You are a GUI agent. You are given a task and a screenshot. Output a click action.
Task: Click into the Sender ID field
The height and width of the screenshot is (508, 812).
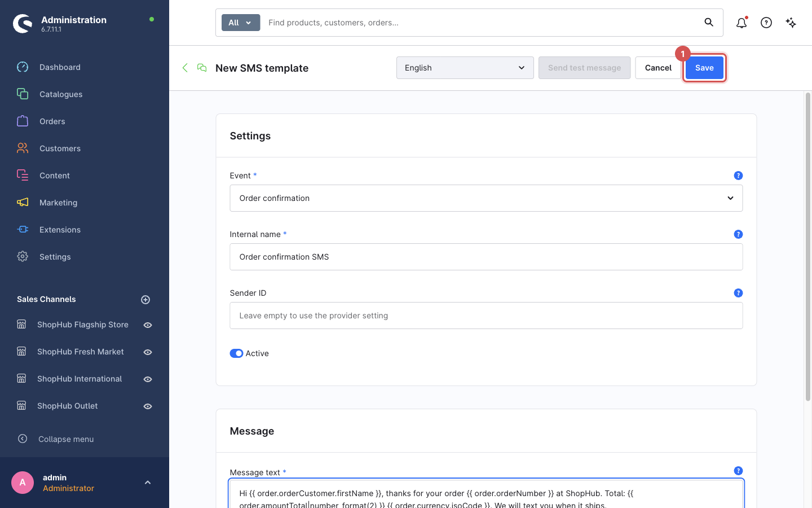(486, 316)
